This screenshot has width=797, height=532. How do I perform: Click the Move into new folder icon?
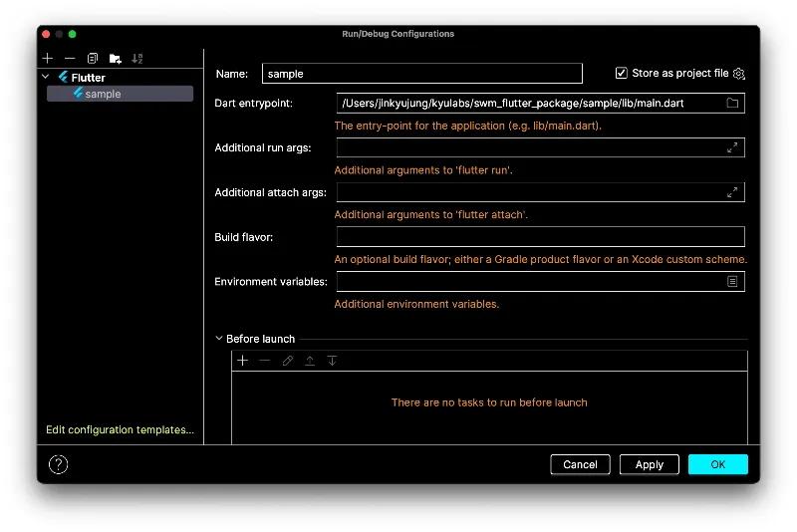[x=116, y=59]
